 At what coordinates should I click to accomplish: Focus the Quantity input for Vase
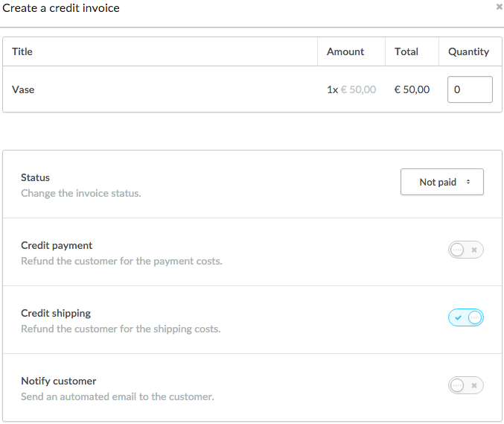pyautogui.click(x=470, y=89)
